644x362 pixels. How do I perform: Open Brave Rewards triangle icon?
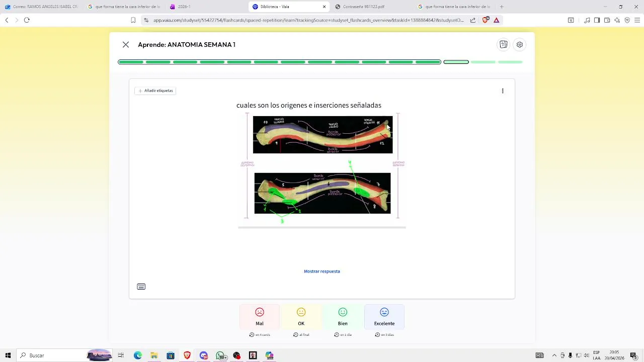pyautogui.click(x=497, y=20)
